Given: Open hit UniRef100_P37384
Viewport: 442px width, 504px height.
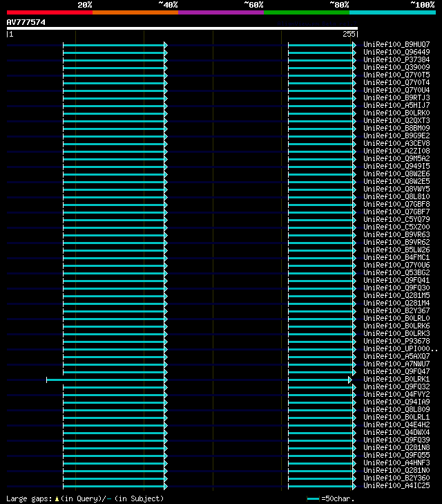Looking at the screenshot, I should [396, 59].
